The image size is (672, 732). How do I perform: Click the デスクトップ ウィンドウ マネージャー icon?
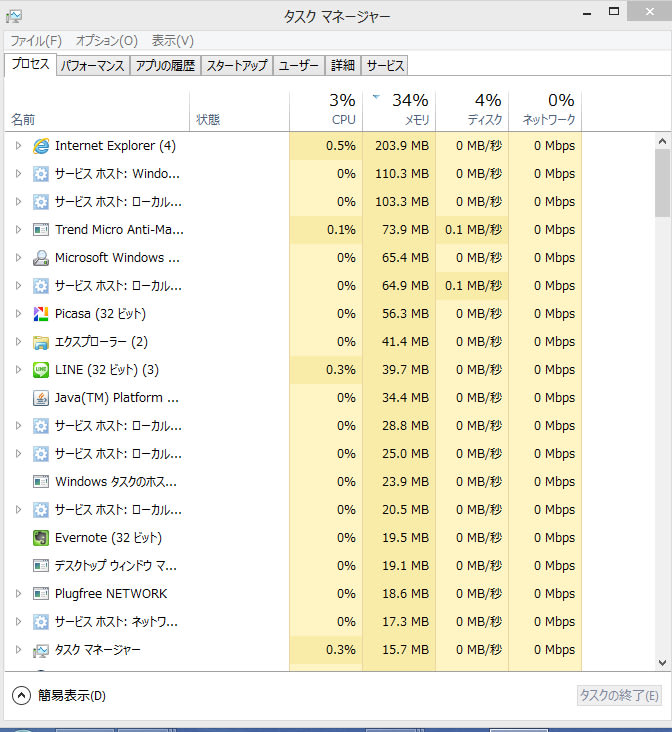[x=41, y=566]
